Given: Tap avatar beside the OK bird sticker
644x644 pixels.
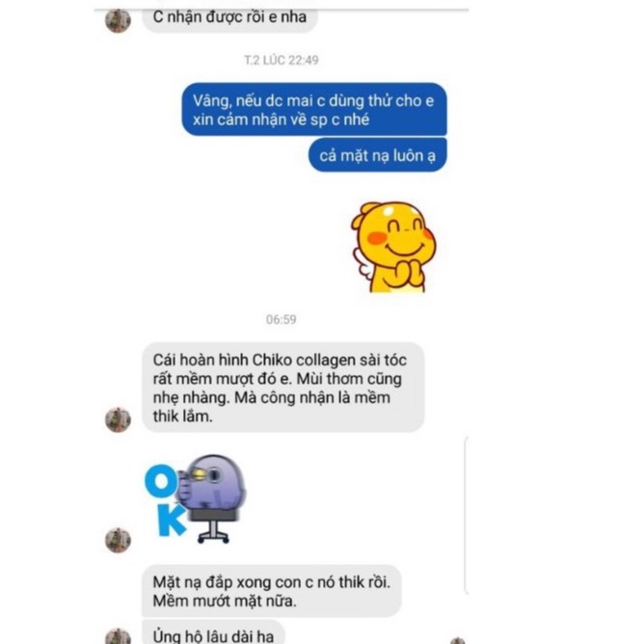Looking at the screenshot, I should pyautogui.click(x=118, y=540).
